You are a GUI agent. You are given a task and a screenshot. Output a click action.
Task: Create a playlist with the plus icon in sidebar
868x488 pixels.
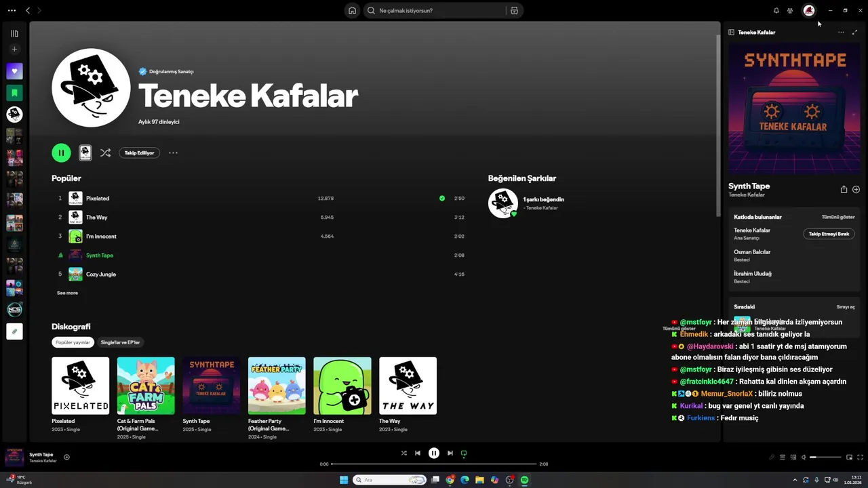(14, 49)
